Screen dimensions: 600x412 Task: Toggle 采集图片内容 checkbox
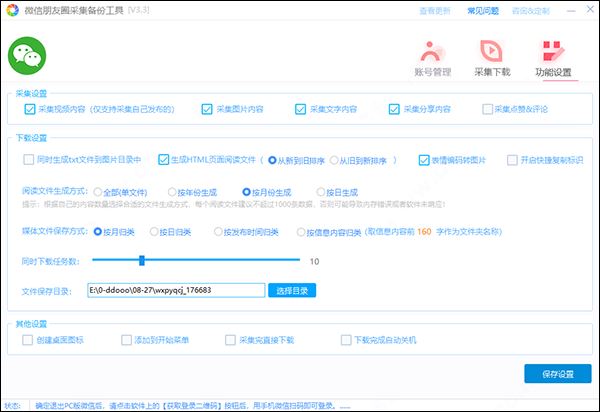[207, 109]
